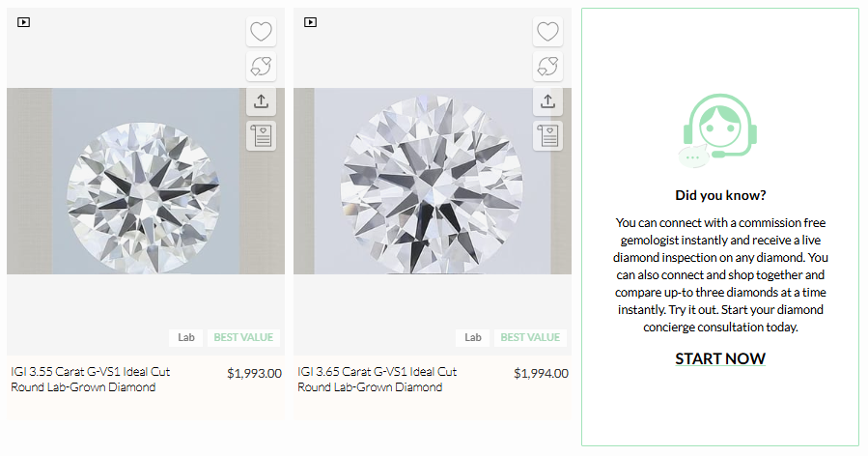Click BEST VALUE tag on first diamond
This screenshot has width=868, height=456.
[243, 337]
